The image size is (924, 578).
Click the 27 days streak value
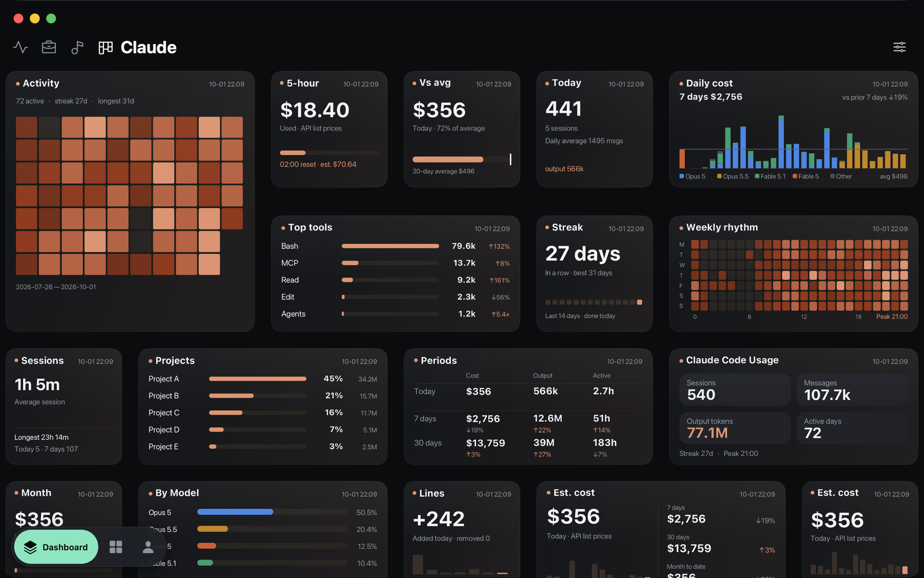coord(583,254)
